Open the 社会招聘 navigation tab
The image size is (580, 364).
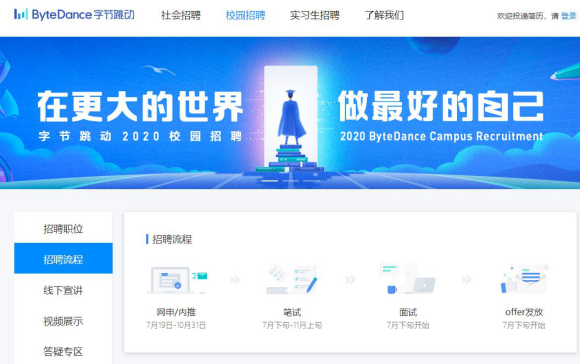(x=181, y=16)
